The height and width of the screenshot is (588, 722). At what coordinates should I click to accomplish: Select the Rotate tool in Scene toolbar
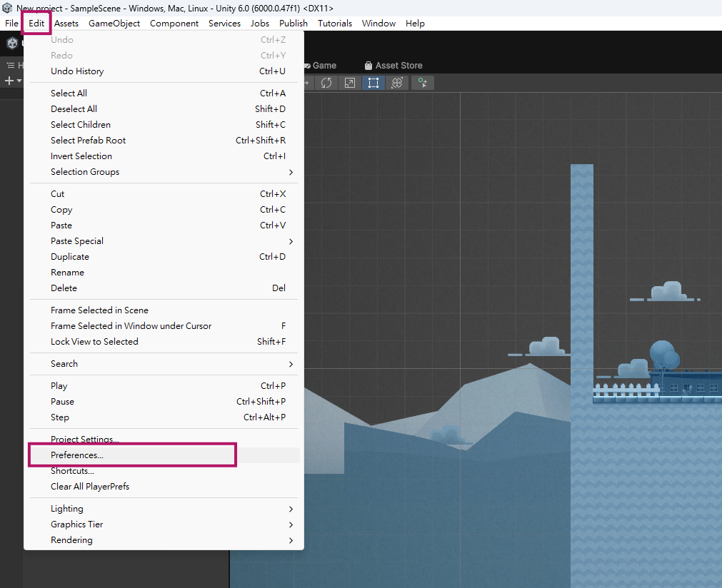(x=326, y=83)
